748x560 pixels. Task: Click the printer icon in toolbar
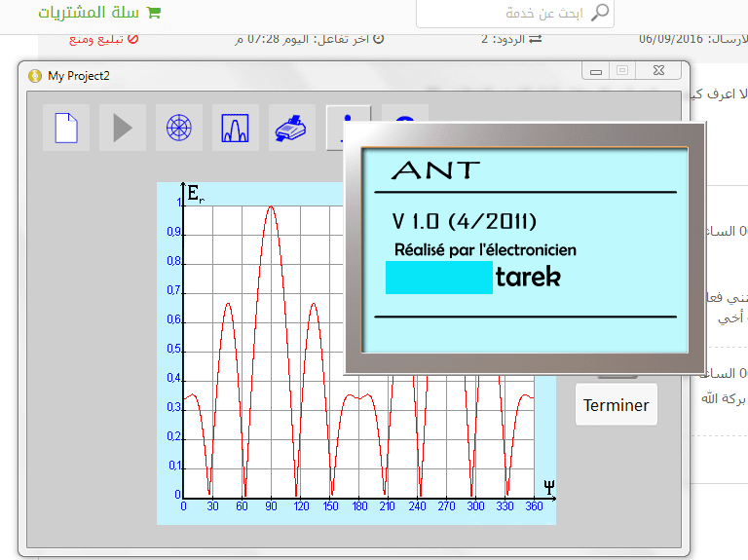291,128
